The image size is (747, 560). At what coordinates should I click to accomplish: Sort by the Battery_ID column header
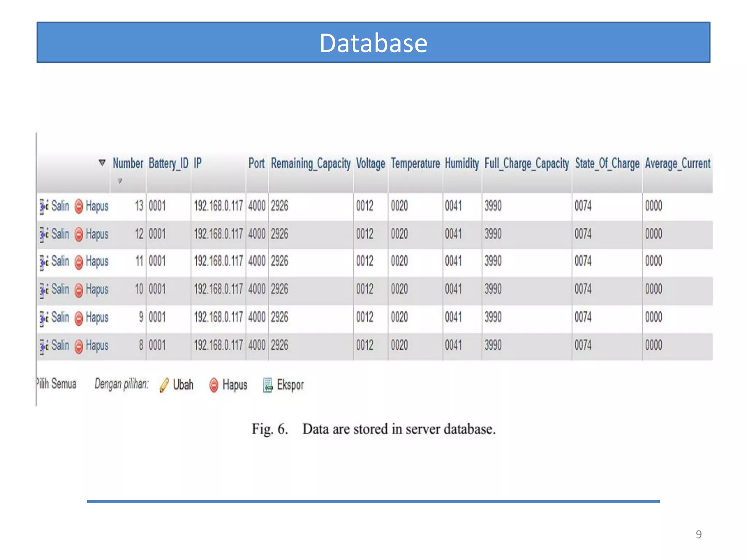[168, 163]
